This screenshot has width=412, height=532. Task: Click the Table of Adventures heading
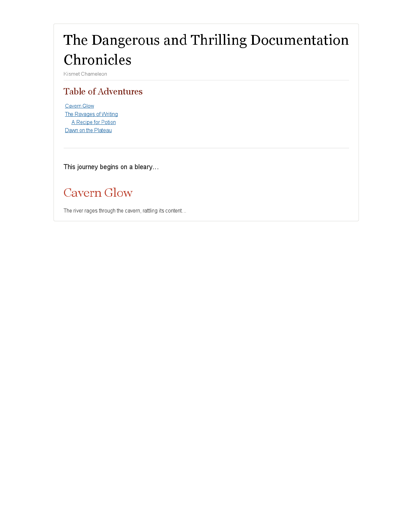tap(103, 91)
